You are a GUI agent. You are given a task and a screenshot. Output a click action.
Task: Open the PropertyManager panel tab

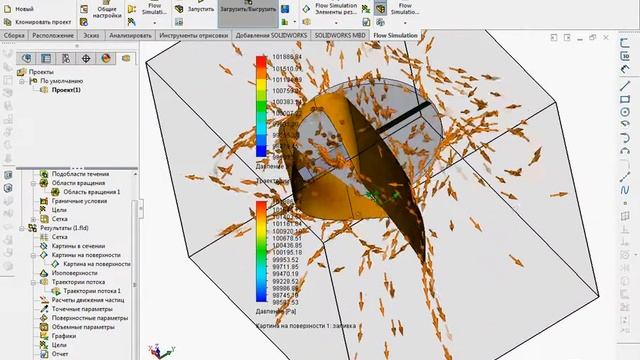[46, 58]
